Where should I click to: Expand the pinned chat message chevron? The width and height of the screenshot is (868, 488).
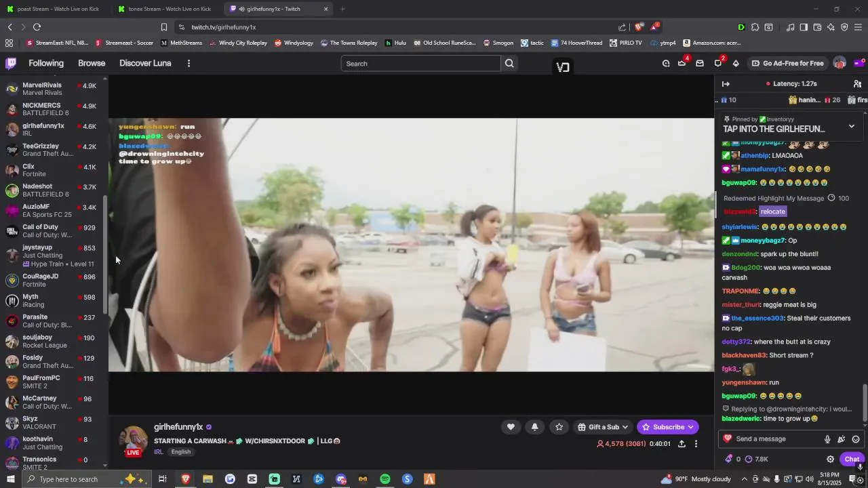coord(852,126)
